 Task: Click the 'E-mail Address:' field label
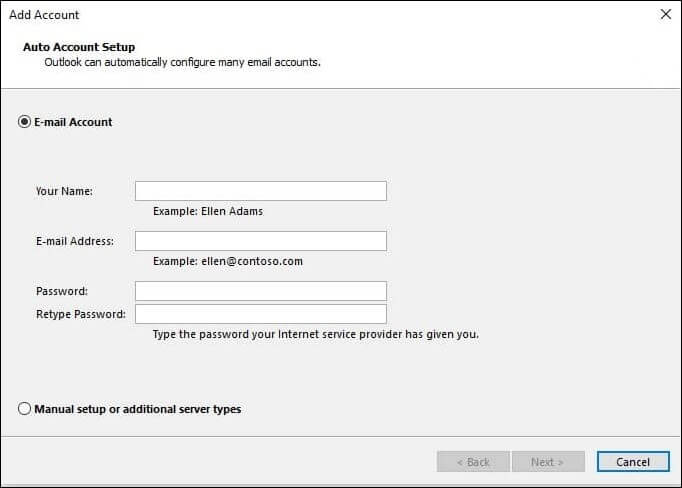75,241
